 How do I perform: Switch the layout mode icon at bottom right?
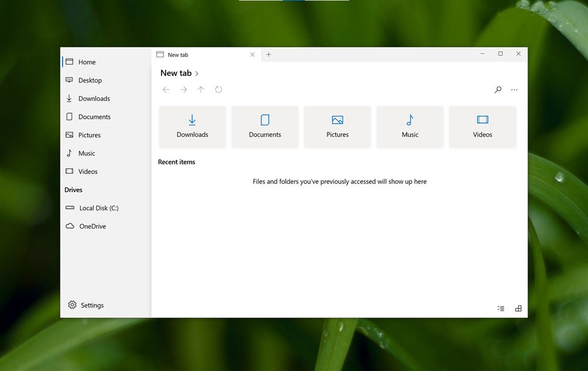pos(518,308)
